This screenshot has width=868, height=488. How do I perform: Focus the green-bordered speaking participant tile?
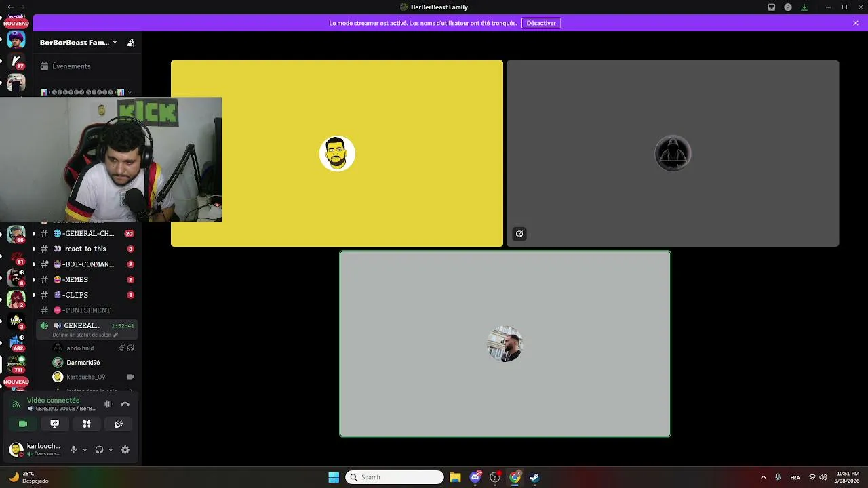point(505,344)
